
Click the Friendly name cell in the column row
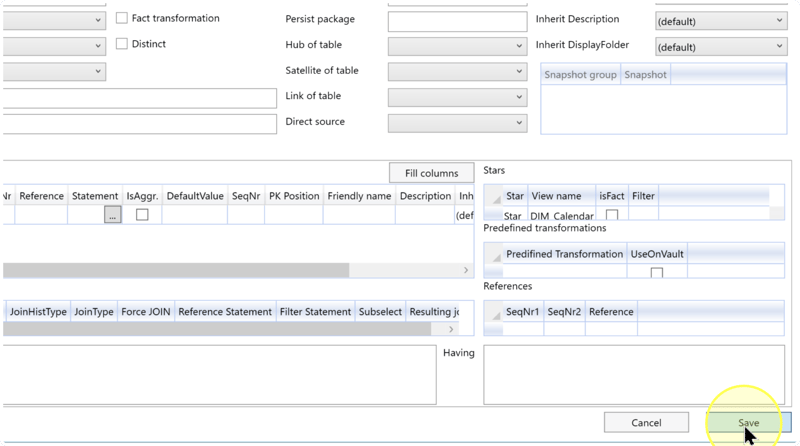[x=359, y=215]
